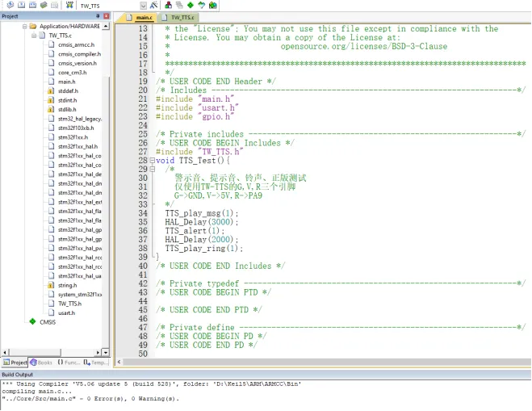Screen dimensions: 532x411
Task: Click the Load/Download to flash toolbar icon
Action: 69,5
